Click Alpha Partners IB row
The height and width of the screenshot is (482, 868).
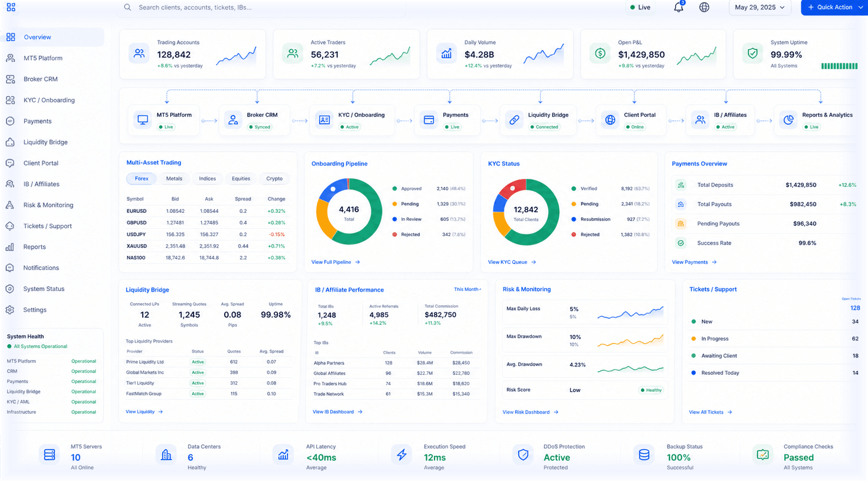[x=395, y=363]
